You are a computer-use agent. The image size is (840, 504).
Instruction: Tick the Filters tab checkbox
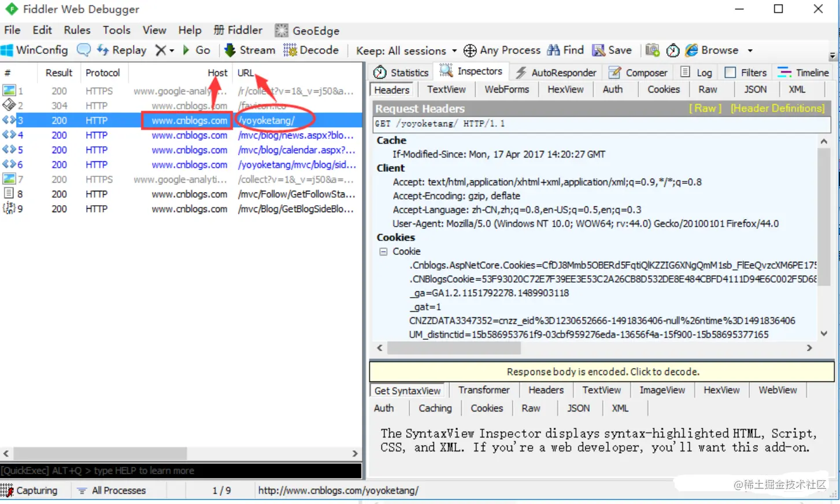730,72
